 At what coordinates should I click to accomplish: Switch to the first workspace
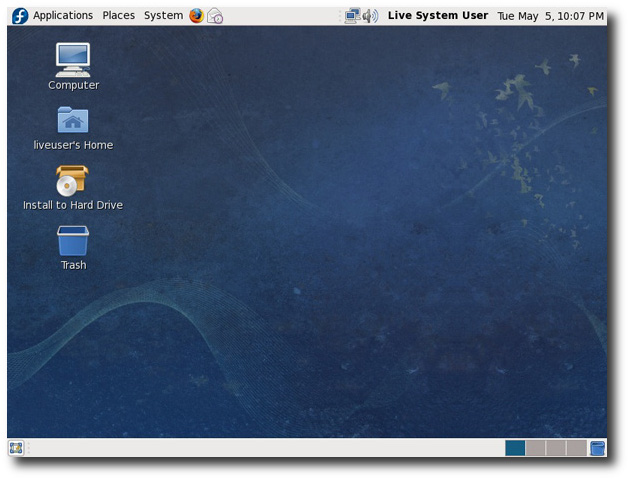click(515, 448)
